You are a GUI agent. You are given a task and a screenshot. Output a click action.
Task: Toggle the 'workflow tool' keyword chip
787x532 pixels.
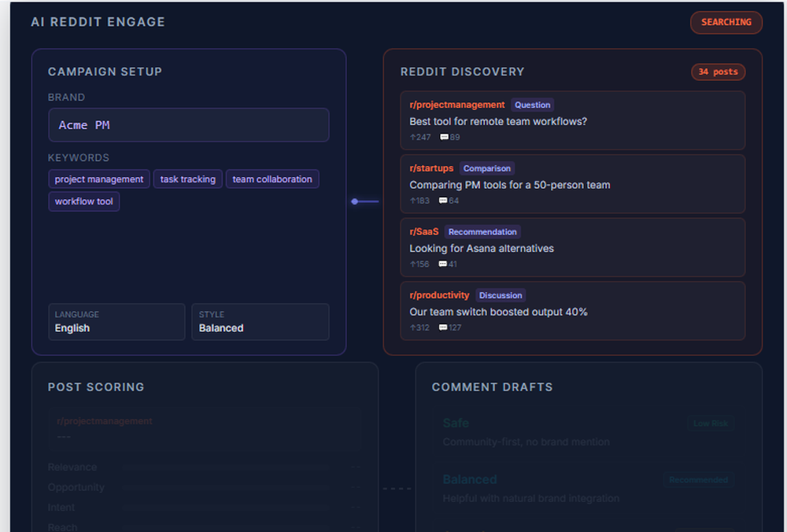point(83,201)
